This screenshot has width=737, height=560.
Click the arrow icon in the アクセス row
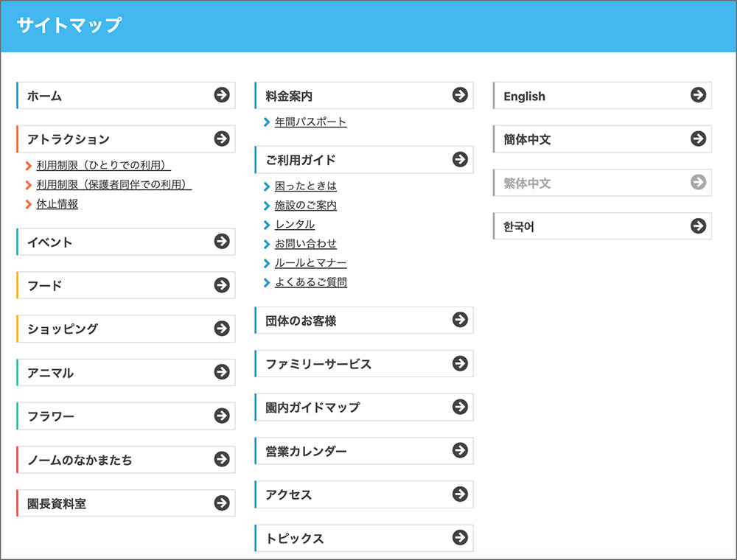coord(460,494)
